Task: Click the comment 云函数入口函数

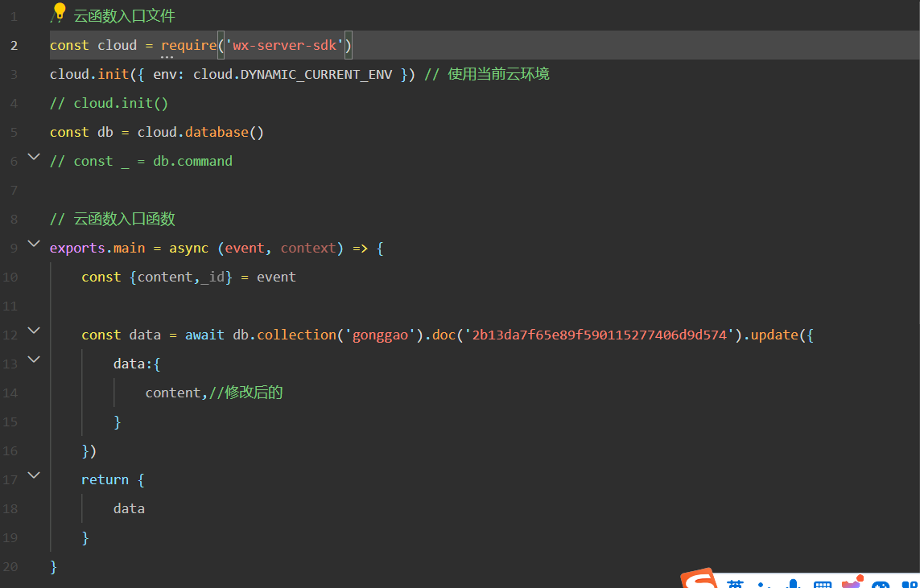Action: (125, 220)
